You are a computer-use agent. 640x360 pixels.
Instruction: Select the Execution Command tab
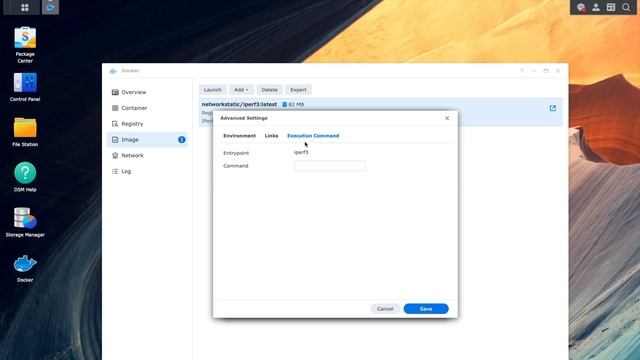click(313, 136)
